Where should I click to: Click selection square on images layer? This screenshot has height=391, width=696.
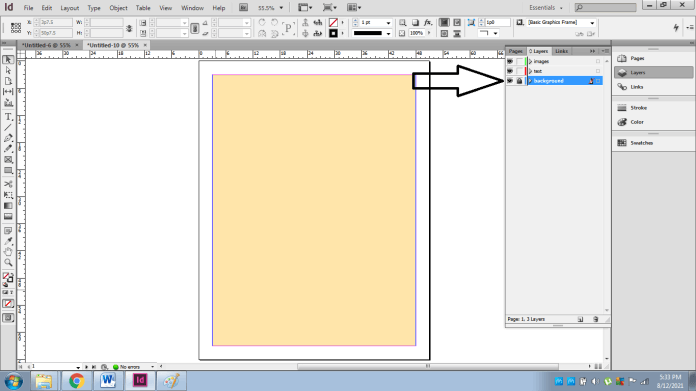(598, 61)
